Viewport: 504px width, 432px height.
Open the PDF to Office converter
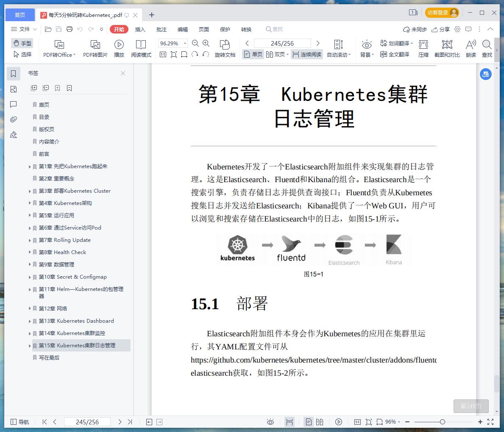click(59, 49)
